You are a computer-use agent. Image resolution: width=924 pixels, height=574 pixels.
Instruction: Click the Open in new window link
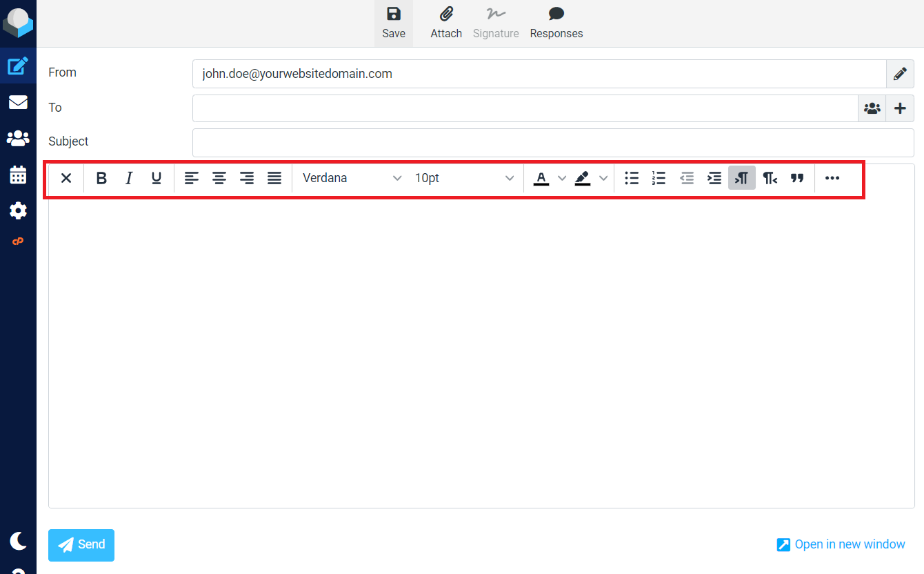841,544
